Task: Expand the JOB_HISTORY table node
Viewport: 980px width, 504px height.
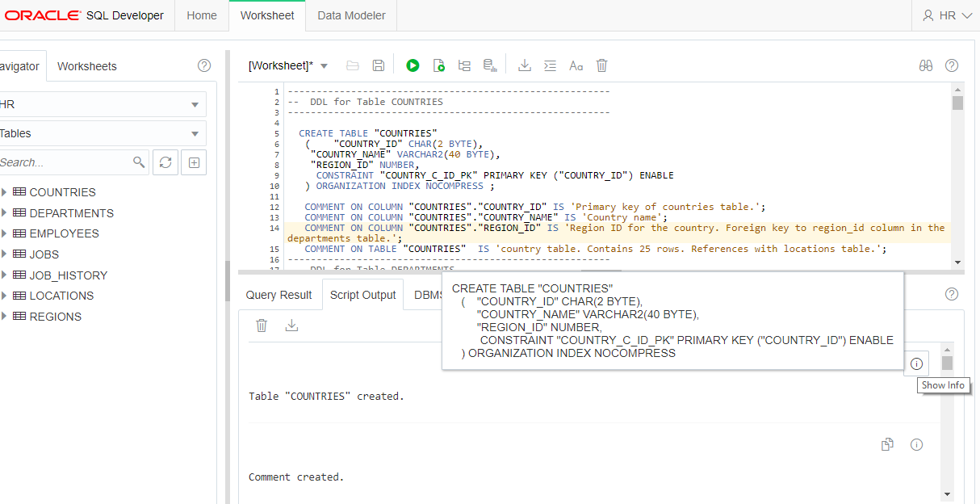Action: [4, 275]
